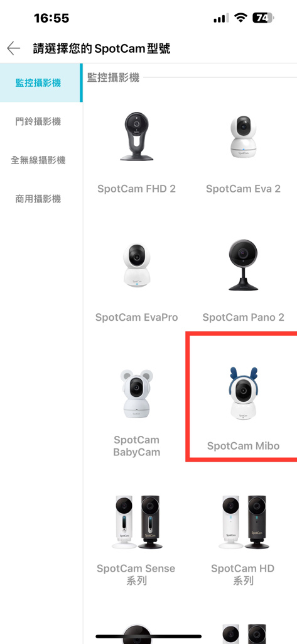Pick the SpotCam EvaPro camera image
297x644 pixels.
point(137,265)
